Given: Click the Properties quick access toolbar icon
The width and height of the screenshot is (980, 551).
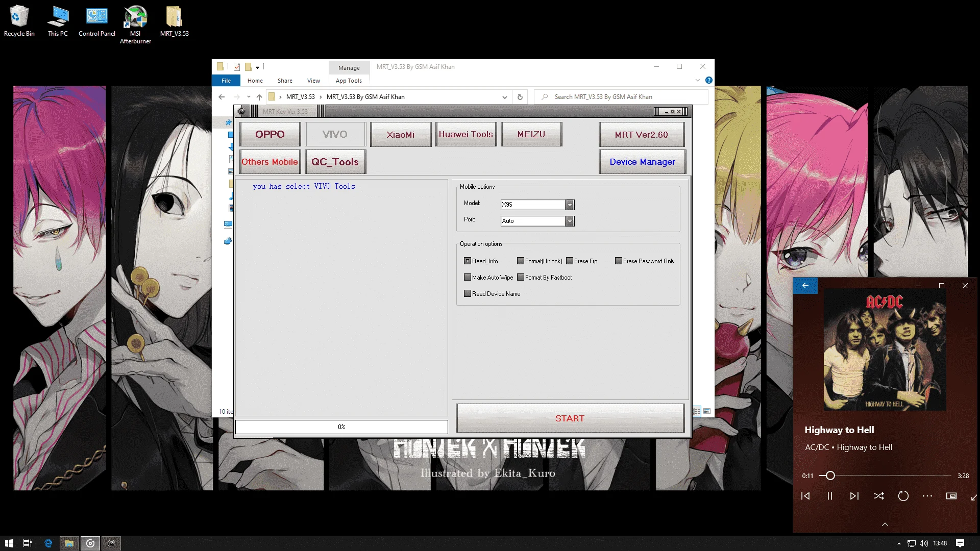Looking at the screenshot, I should 237,67.
